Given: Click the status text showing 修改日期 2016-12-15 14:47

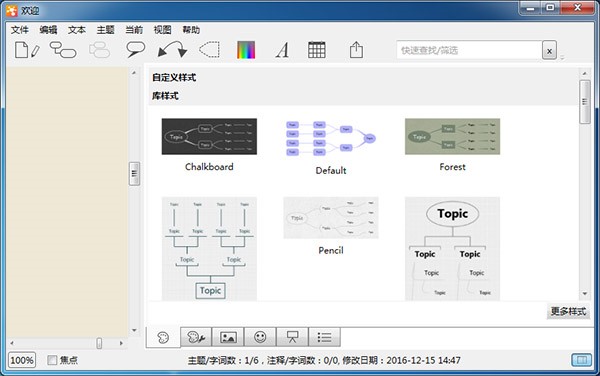Looking at the screenshot, I should coord(401,360).
